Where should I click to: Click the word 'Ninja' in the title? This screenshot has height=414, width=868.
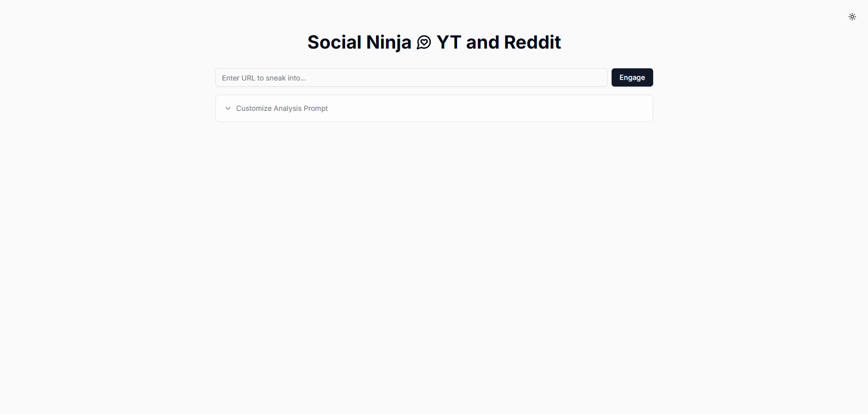click(x=389, y=43)
